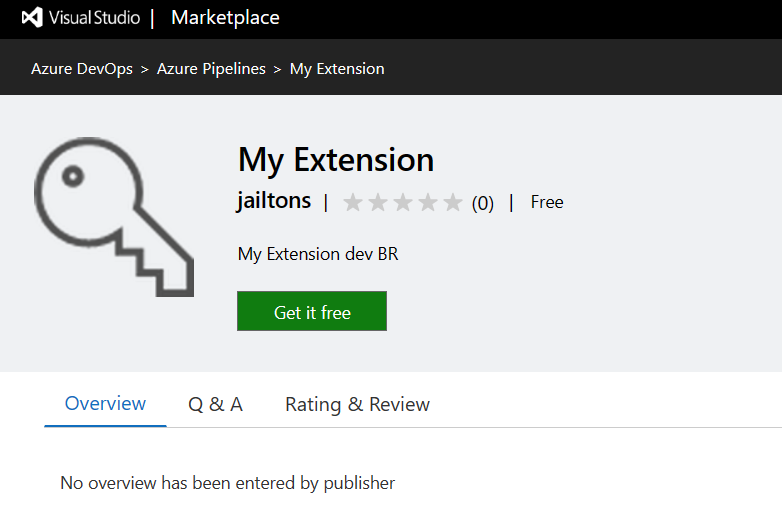Screen dimensions: 782x512
Task: Click the My Extension title heading
Action: pyautogui.click(x=336, y=160)
